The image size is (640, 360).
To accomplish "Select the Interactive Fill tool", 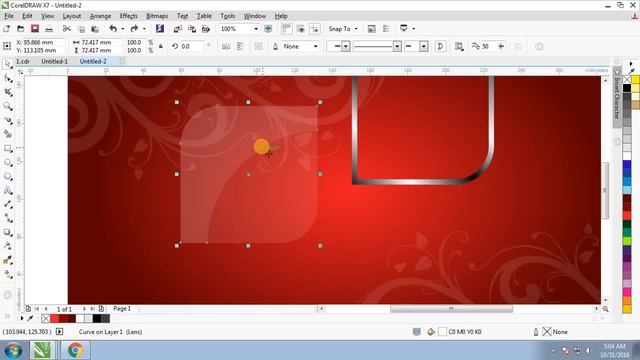I will point(7,274).
